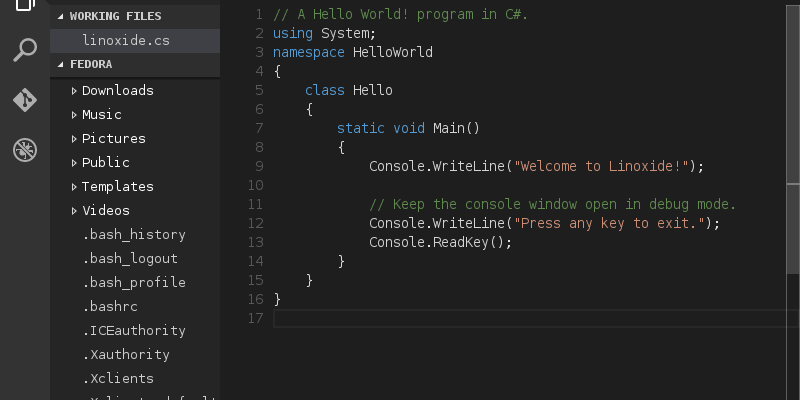Click the "Welcome to Linoxide!" string
Image resolution: width=800 pixels, height=400 pixels.
click(602, 166)
